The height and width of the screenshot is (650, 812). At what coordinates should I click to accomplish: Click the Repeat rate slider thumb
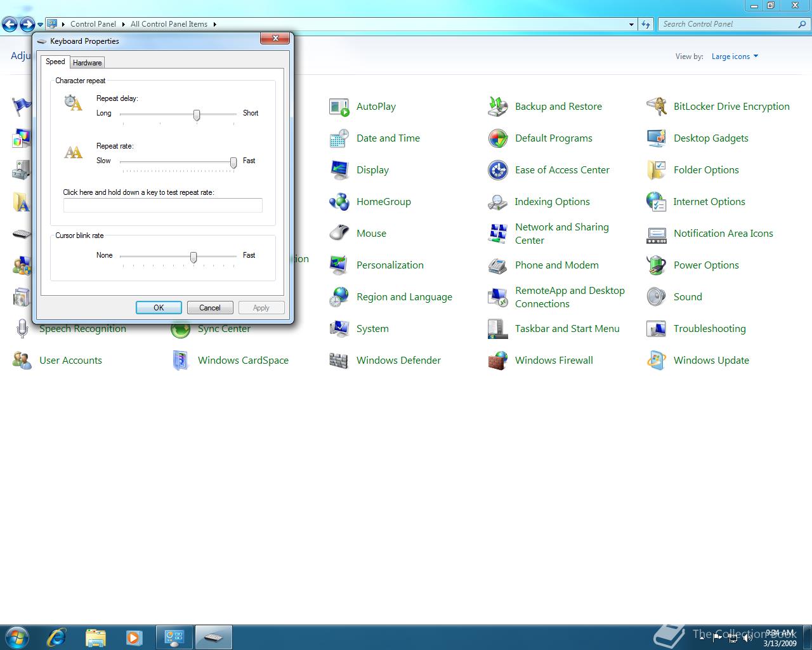[233, 162]
